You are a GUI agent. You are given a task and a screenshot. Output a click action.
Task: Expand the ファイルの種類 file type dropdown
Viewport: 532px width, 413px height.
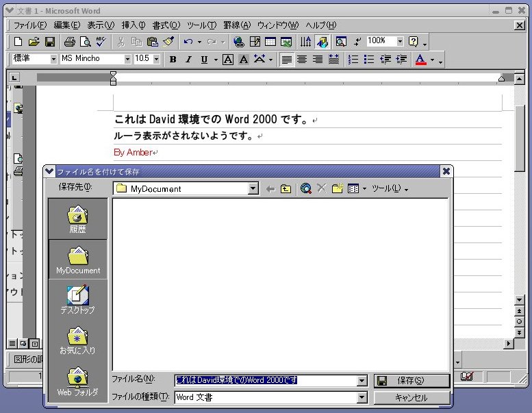pyautogui.click(x=362, y=397)
